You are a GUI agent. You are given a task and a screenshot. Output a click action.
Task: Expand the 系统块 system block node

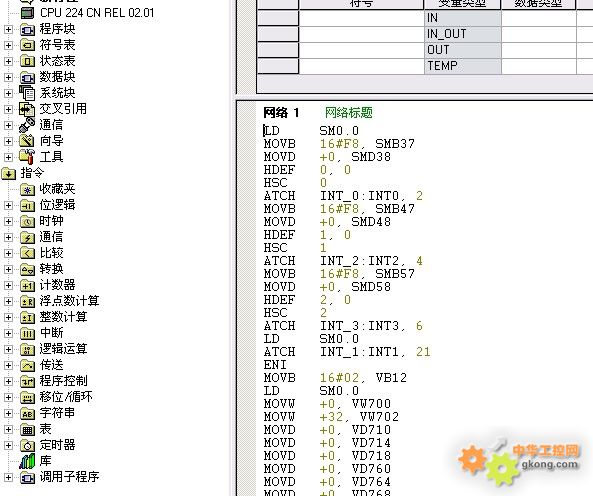[x=8, y=93]
